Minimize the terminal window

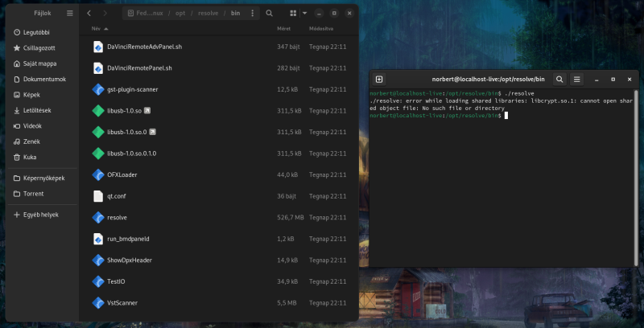(597, 79)
